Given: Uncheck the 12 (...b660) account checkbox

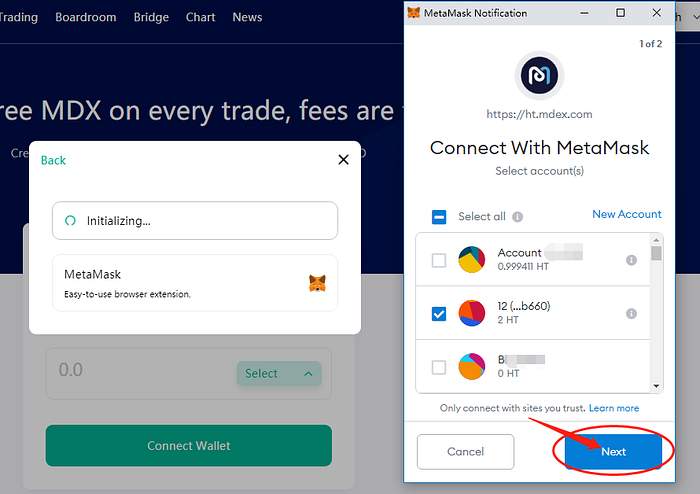Looking at the screenshot, I should point(439,314).
